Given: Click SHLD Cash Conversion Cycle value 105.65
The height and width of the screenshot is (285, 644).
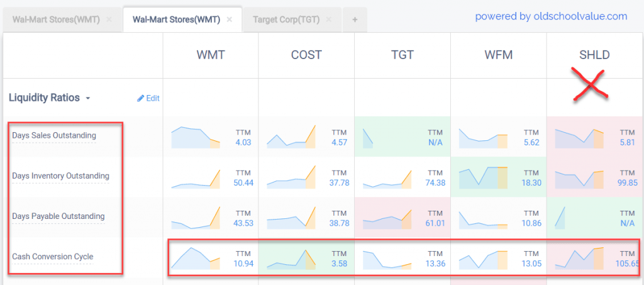Looking at the screenshot, I should pyautogui.click(x=627, y=263).
